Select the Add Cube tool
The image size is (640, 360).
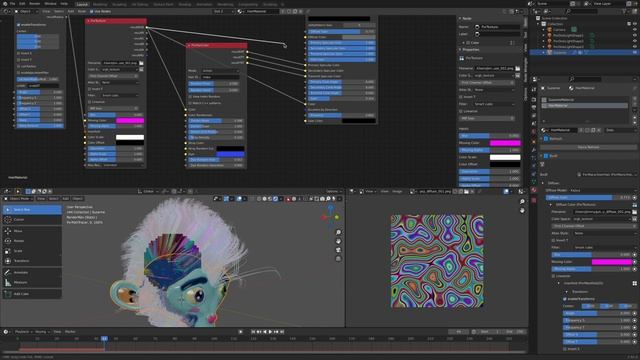(x=32, y=294)
